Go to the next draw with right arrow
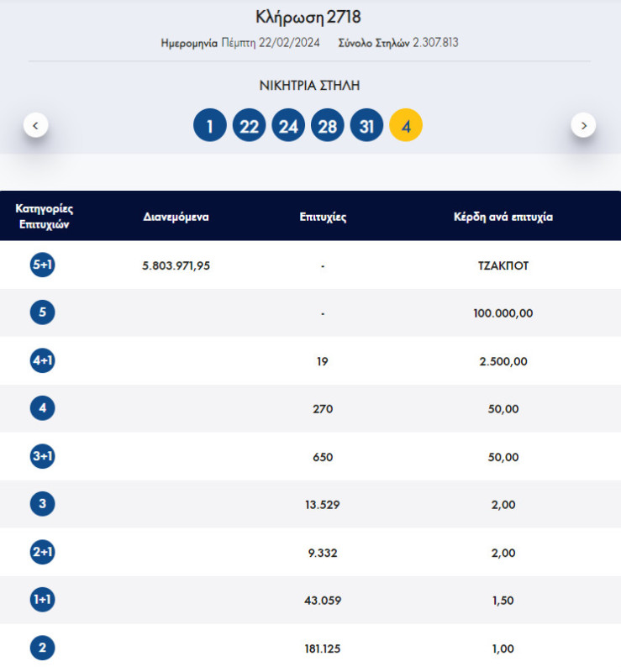The image size is (621, 672). coord(583,126)
